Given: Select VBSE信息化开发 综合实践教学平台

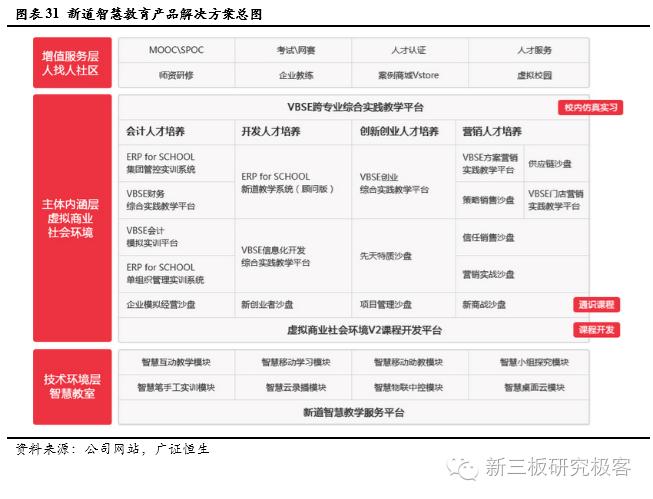Looking at the screenshot, I should tap(293, 256).
